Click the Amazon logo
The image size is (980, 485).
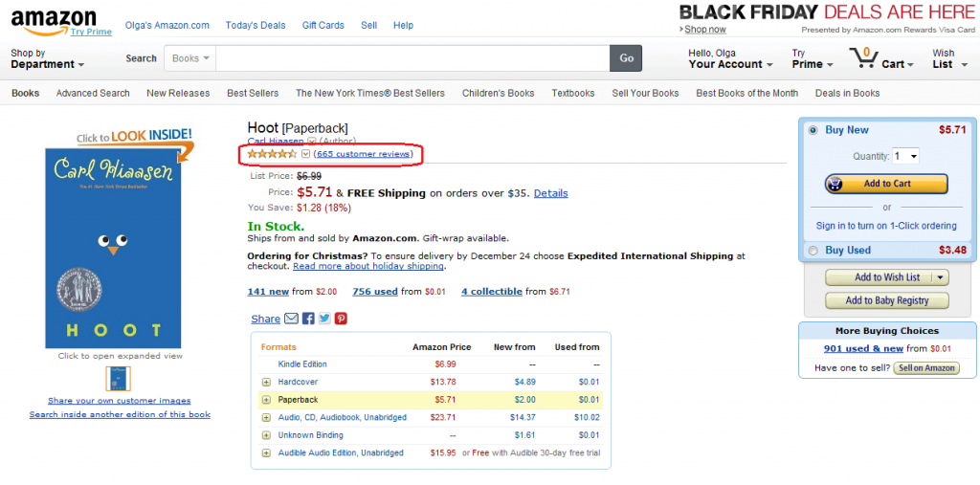pos(54,18)
